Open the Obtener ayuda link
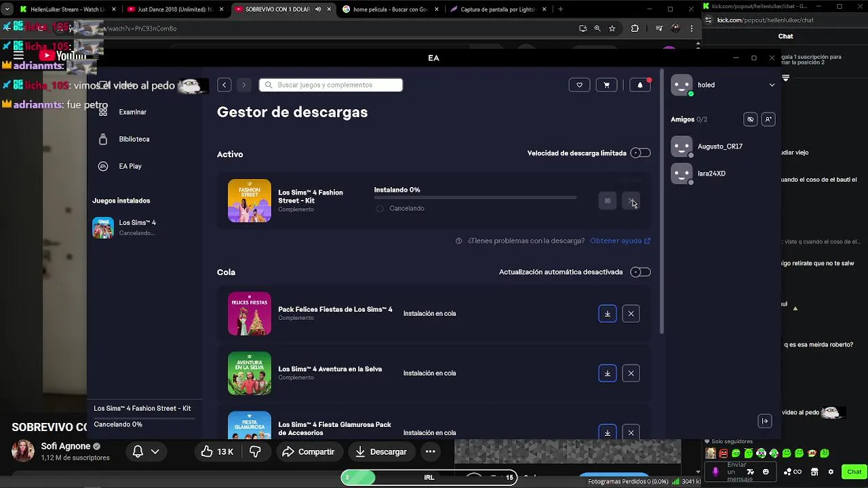Viewport: 868px width, 488px height. click(x=620, y=241)
